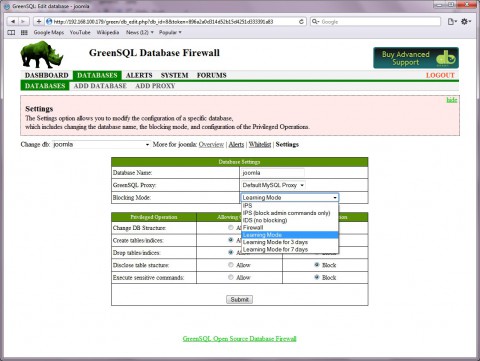Select Block for Execute sensitive commands
Image resolution: width=480 pixels, height=361 pixels.
pyautogui.click(x=317, y=277)
